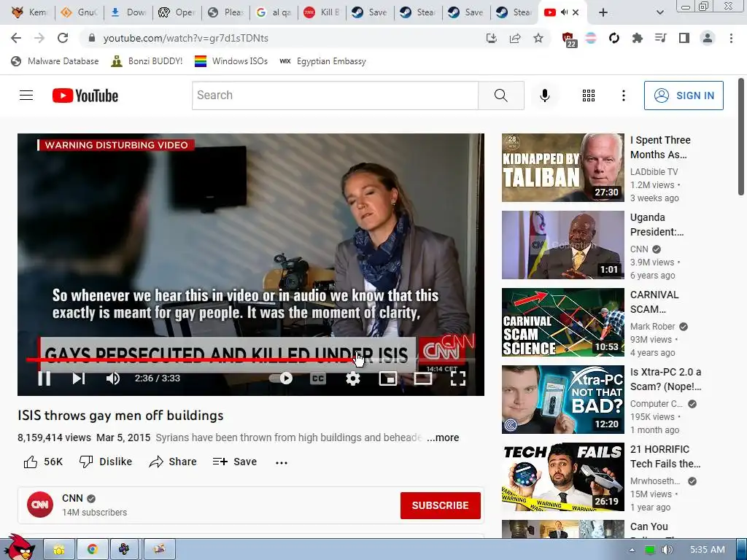Open Malware Database bookmark
Screen dimensions: 747x560
point(55,61)
